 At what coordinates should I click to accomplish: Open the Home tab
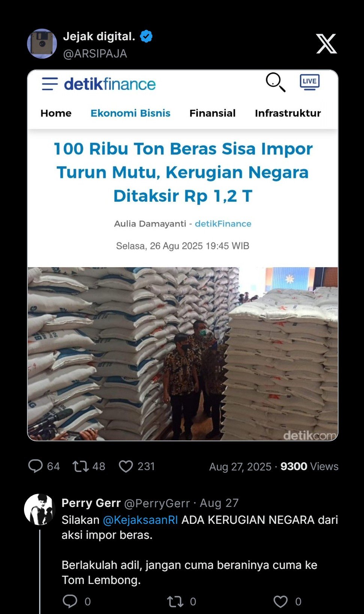pos(56,113)
